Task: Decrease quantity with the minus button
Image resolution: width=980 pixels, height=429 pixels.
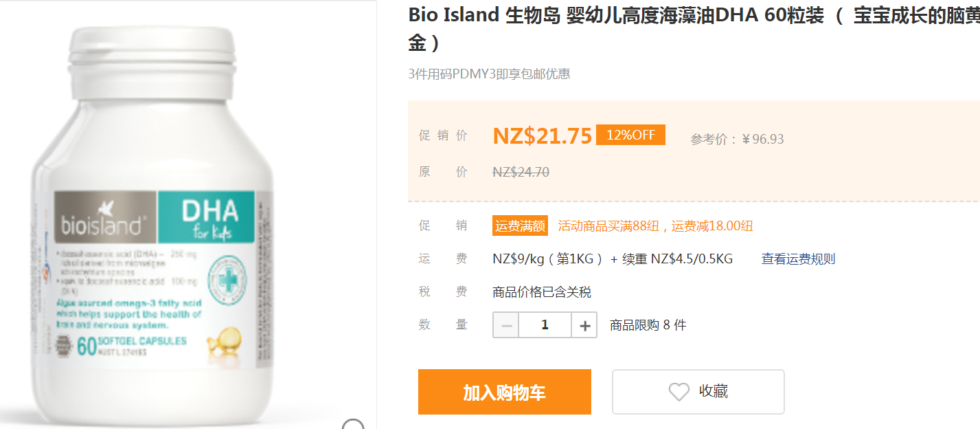Action: point(506,325)
